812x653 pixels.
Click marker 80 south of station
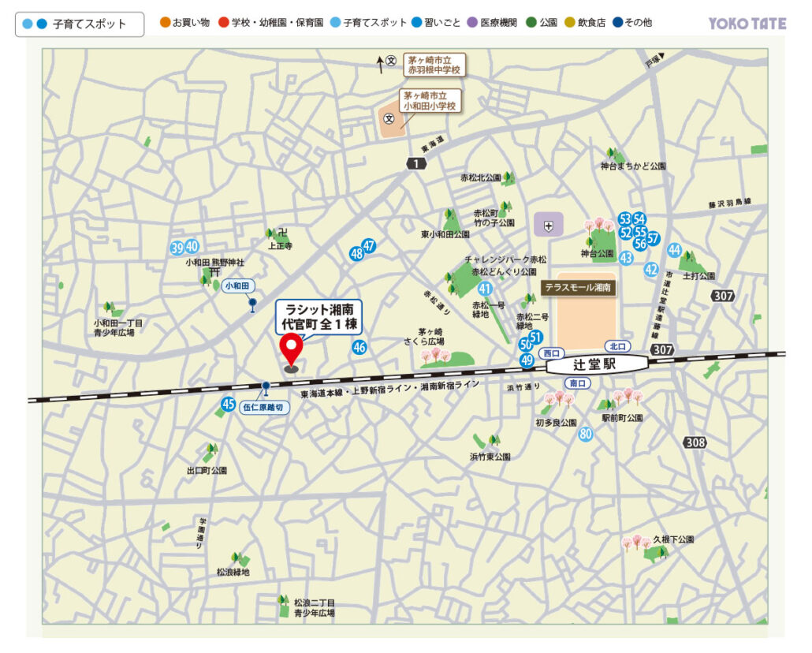click(585, 434)
